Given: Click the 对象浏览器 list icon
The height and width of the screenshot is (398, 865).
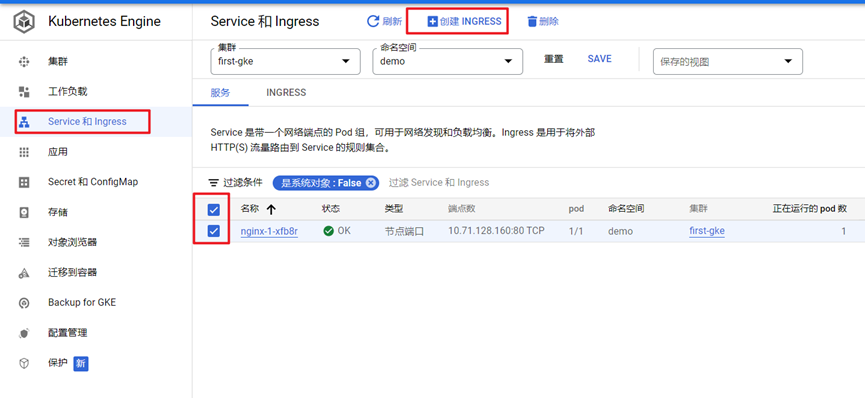Looking at the screenshot, I should [x=24, y=242].
